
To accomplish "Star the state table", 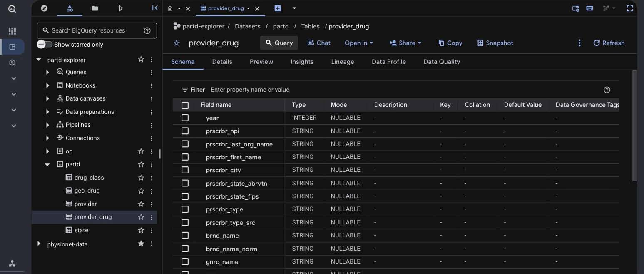I will click(x=141, y=230).
